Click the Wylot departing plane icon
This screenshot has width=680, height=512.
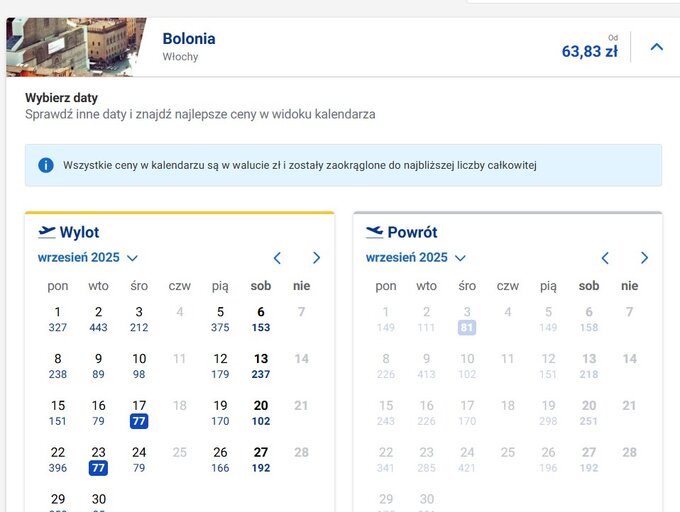(x=47, y=232)
